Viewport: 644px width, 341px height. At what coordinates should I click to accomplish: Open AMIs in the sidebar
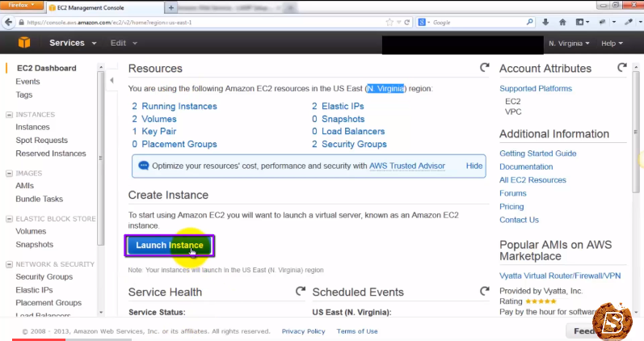24,186
